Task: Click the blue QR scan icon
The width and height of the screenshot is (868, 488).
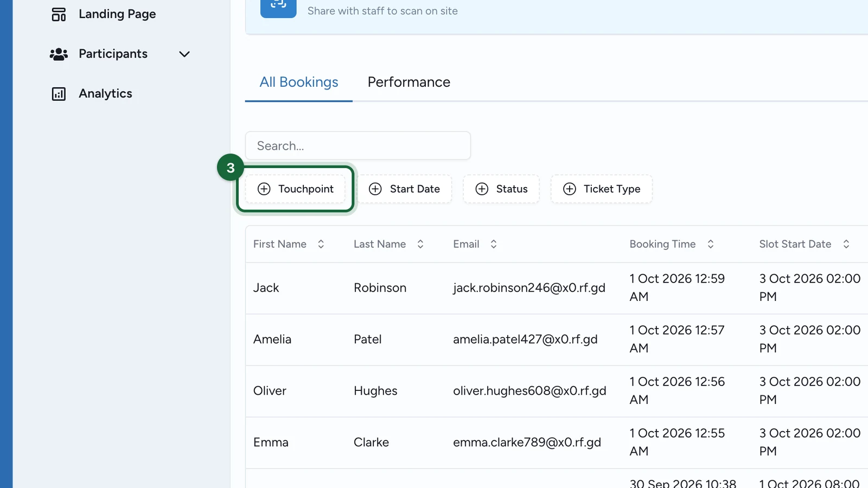Action: click(278, 5)
